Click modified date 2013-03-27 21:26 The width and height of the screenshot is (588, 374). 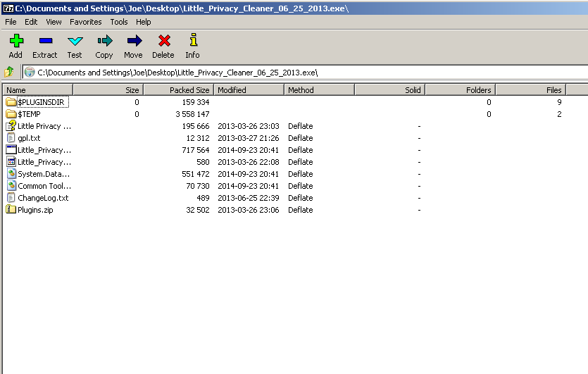pos(249,138)
